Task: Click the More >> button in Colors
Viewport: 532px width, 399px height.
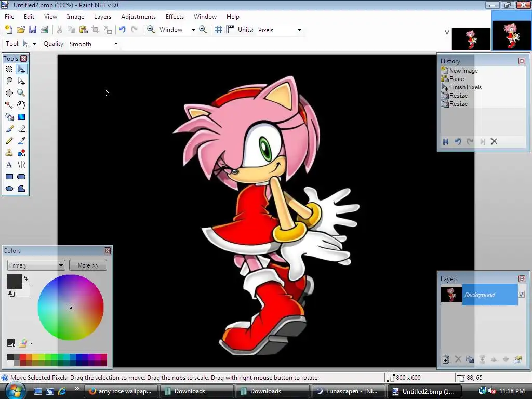Action: click(x=88, y=265)
